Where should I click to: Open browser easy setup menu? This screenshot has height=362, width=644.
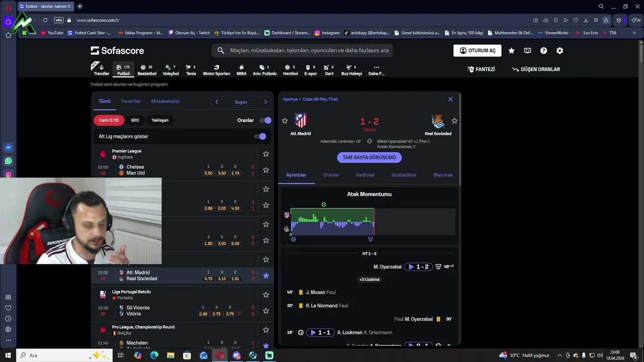pos(596,20)
